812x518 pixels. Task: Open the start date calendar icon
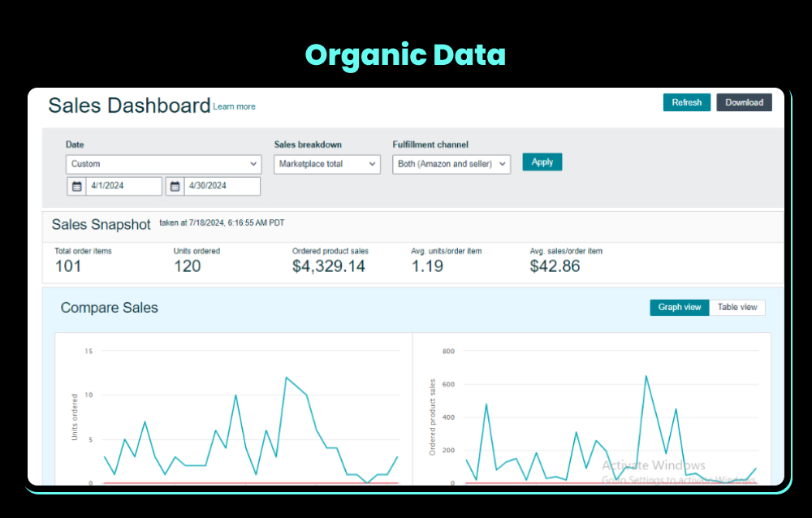76,186
